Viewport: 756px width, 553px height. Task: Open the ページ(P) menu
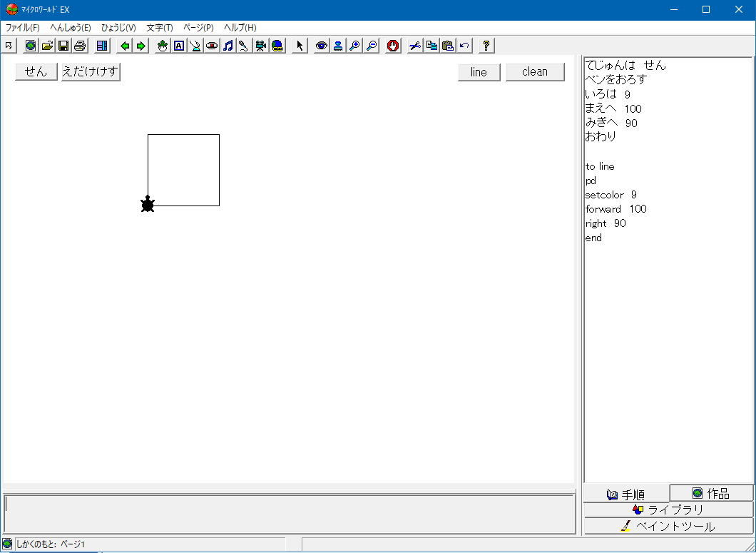pyautogui.click(x=198, y=28)
